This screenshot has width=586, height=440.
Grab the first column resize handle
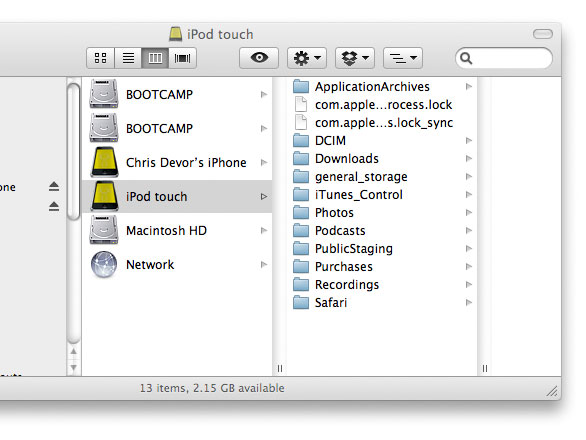coord(280,369)
